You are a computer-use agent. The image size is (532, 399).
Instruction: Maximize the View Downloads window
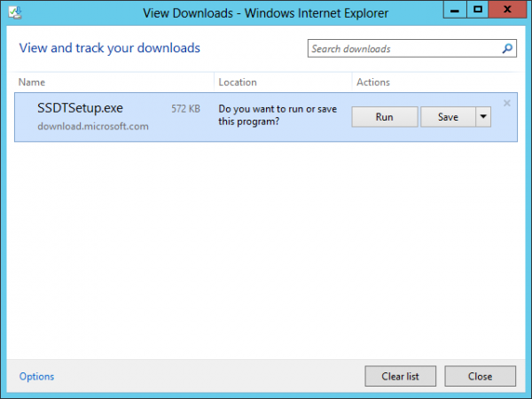point(478,10)
